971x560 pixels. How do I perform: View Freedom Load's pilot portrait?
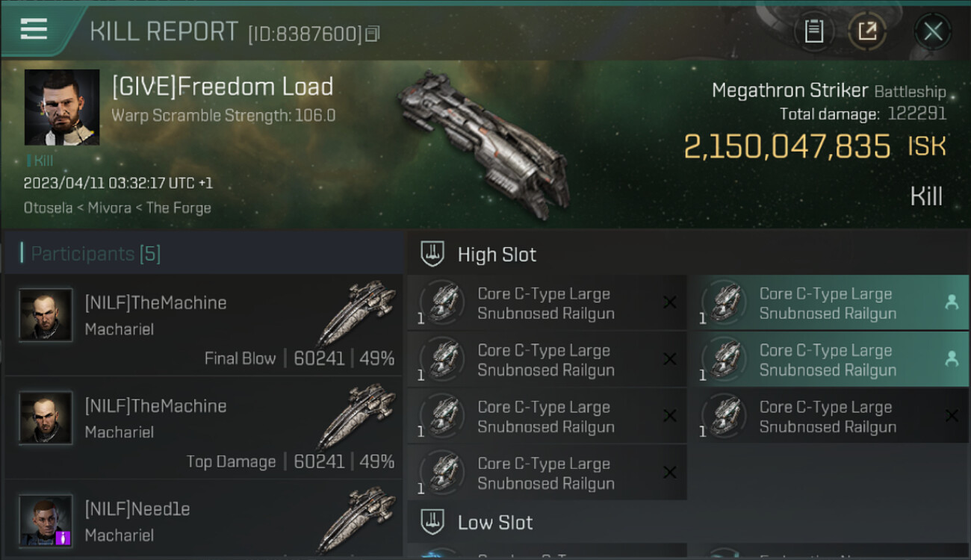pyautogui.click(x=62, y=108)
